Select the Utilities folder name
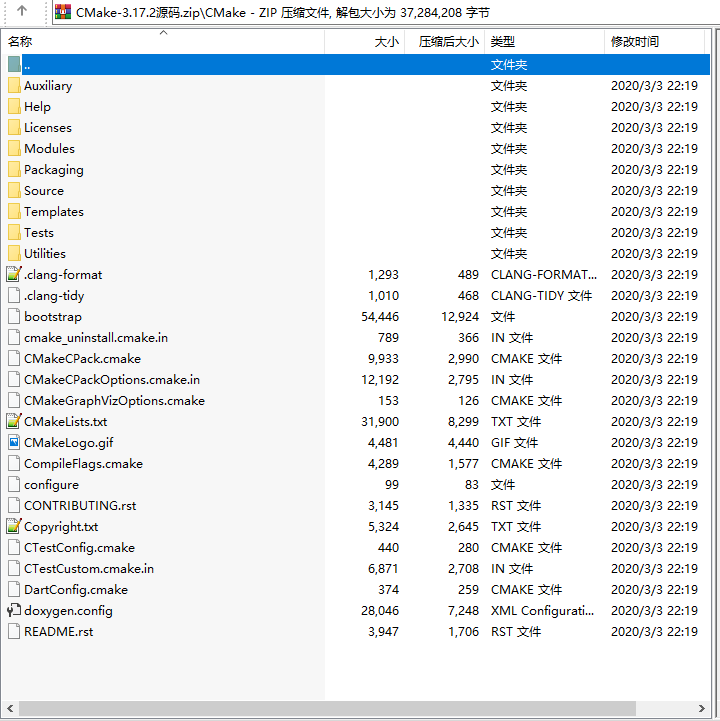Screen dimensions: 720x721 tap(45, 253)
